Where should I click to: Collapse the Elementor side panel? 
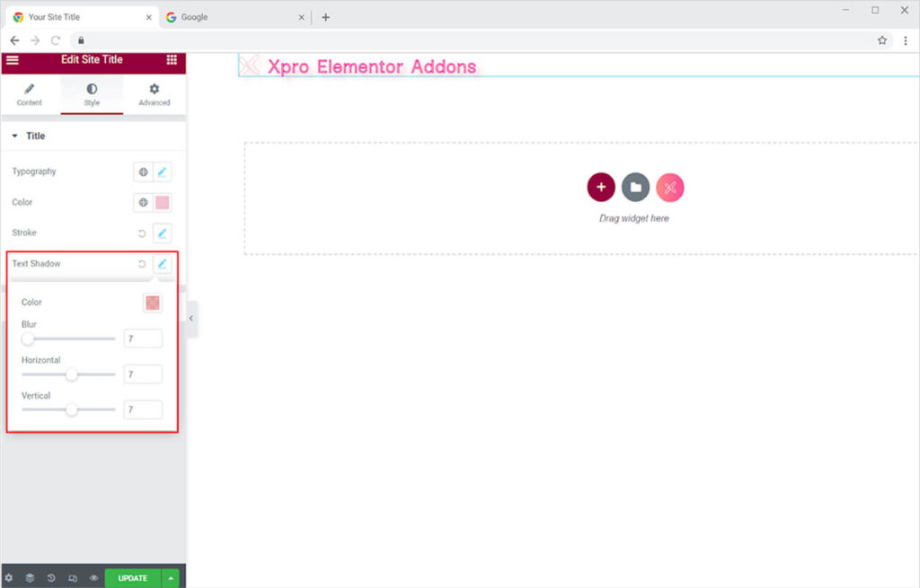tap(192, 319)
